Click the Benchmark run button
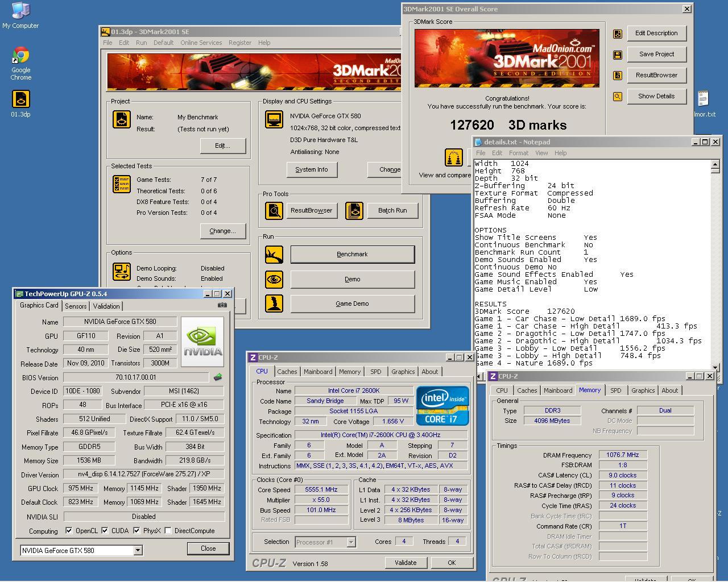 coord(352,254)
